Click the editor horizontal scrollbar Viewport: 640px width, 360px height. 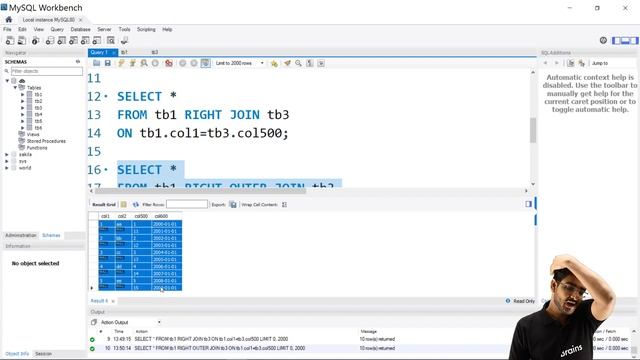(x=200, y=191)
